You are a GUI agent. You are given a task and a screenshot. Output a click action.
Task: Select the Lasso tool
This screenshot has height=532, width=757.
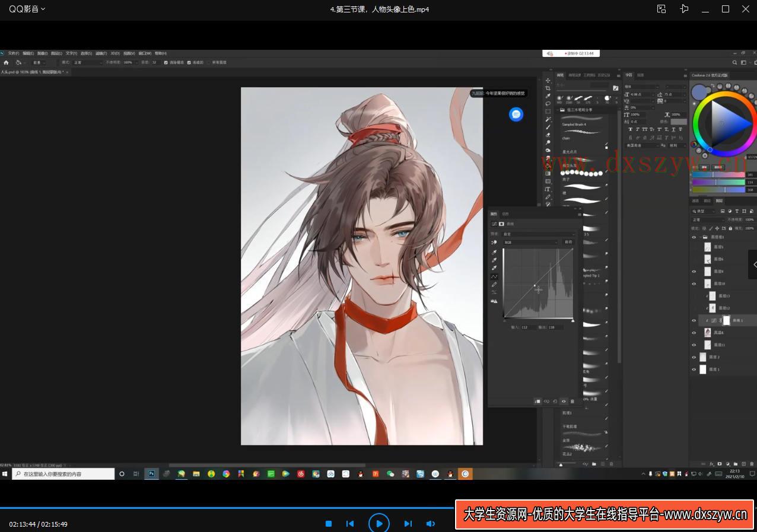[548, 104]
